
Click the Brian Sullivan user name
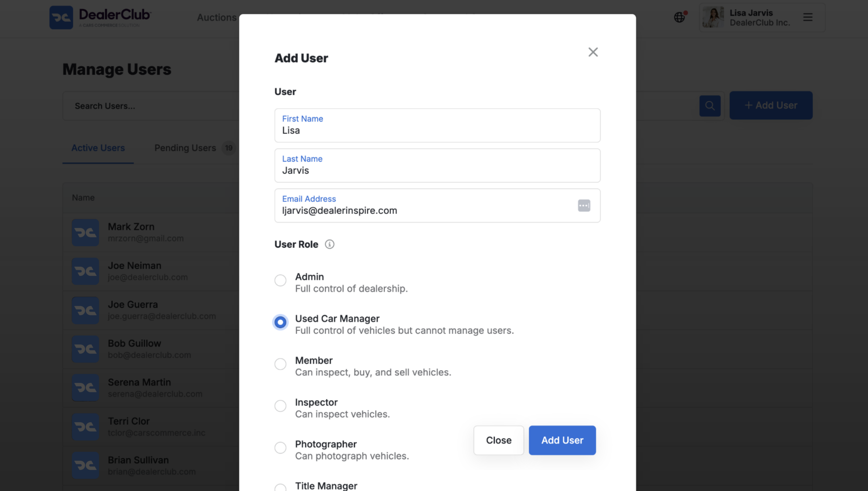coord(138,460)
